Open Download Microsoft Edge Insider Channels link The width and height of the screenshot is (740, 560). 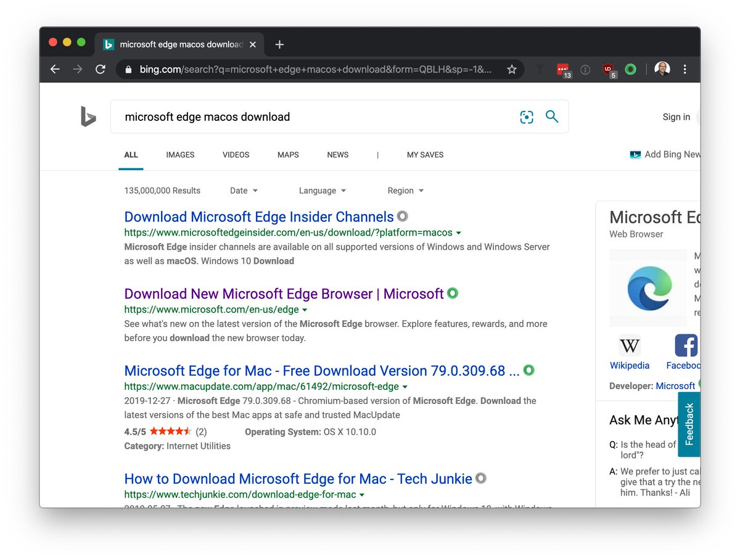pyautogui.click(x=259, y=217)
